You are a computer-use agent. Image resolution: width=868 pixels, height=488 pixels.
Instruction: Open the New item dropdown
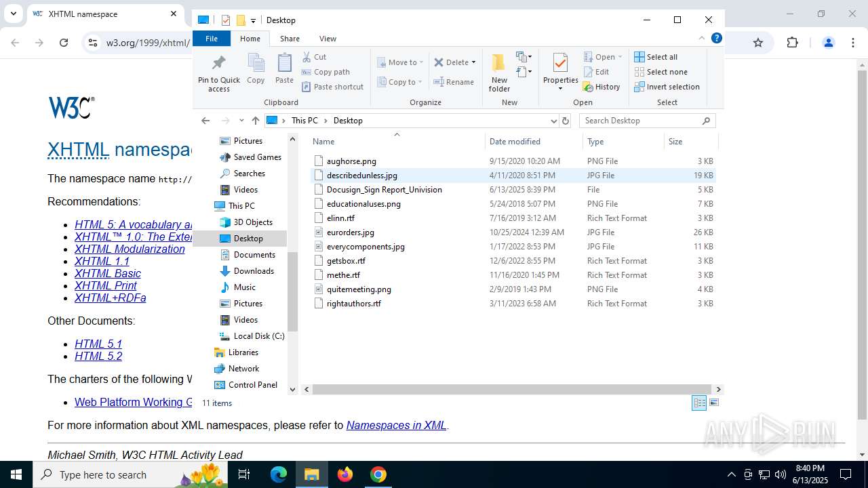point(524,57)
